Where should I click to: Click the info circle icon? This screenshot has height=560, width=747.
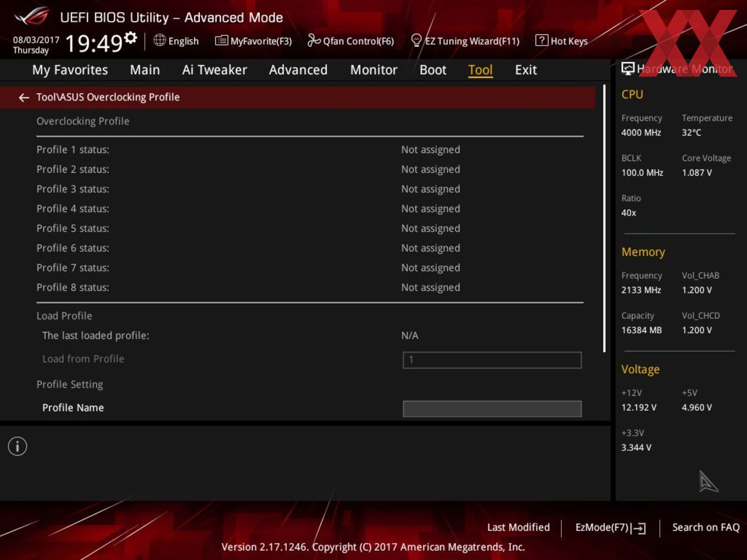click(x=18, y=446)
